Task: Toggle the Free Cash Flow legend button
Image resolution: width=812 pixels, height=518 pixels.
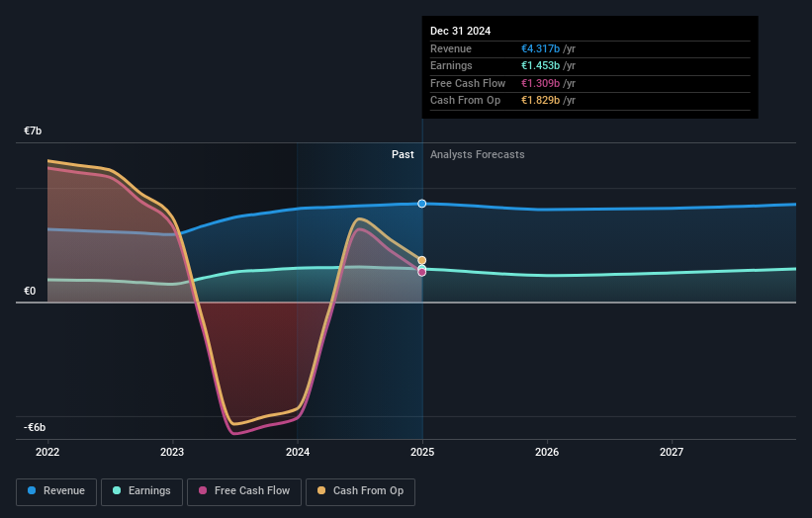Action: [x=244, y=491]
